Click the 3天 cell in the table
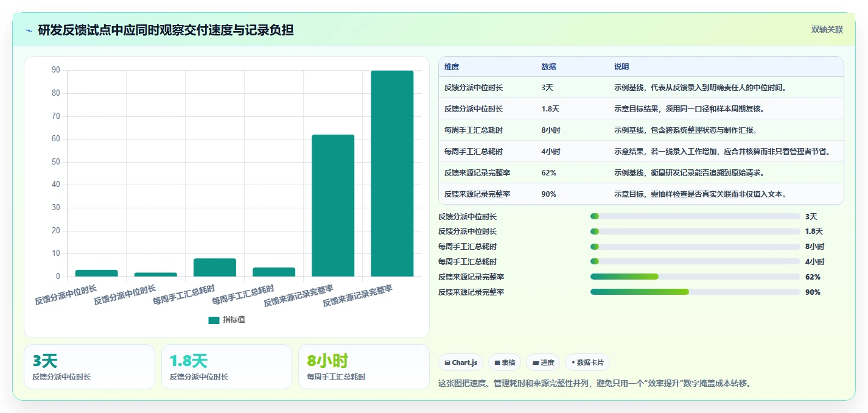This screenshot has width=868, height=413. (x=547, y=88)
